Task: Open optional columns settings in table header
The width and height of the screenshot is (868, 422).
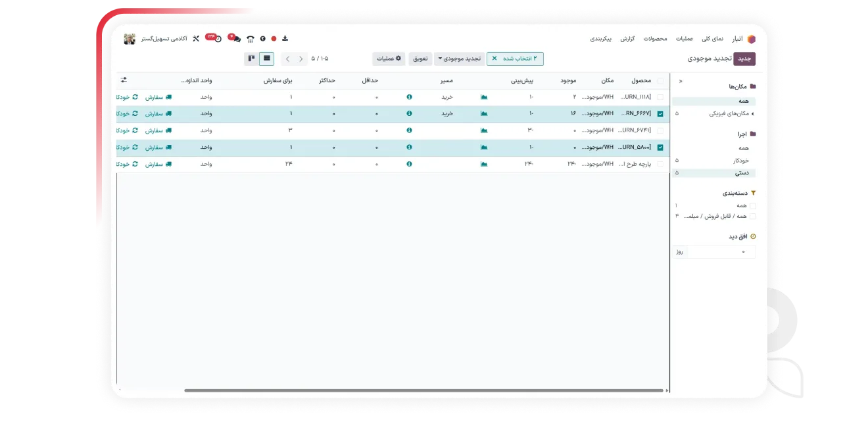Action: (124, 80)
